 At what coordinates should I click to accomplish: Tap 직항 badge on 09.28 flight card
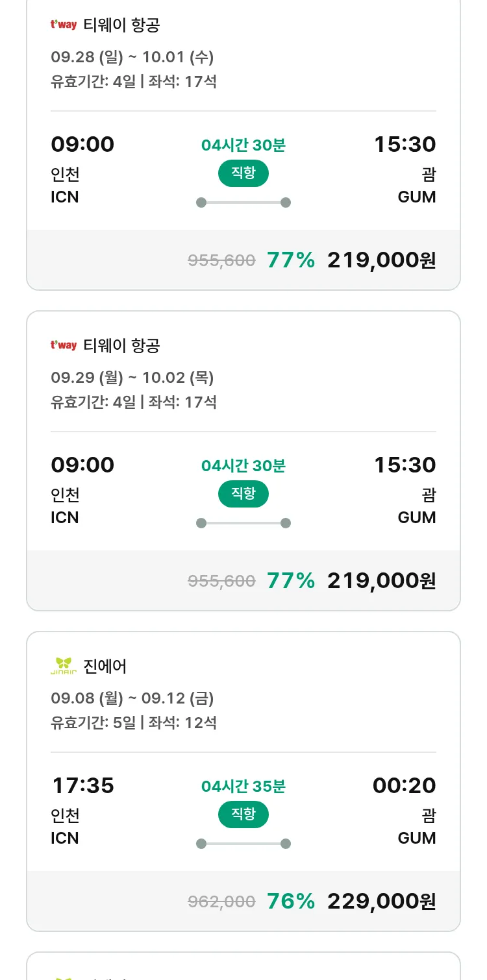pos(243,173)
